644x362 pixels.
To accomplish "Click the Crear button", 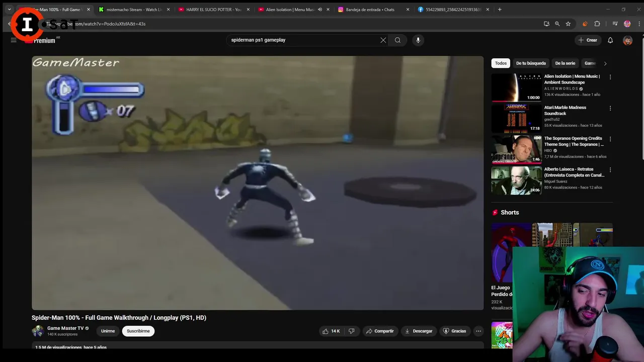I will coord(588,40).
